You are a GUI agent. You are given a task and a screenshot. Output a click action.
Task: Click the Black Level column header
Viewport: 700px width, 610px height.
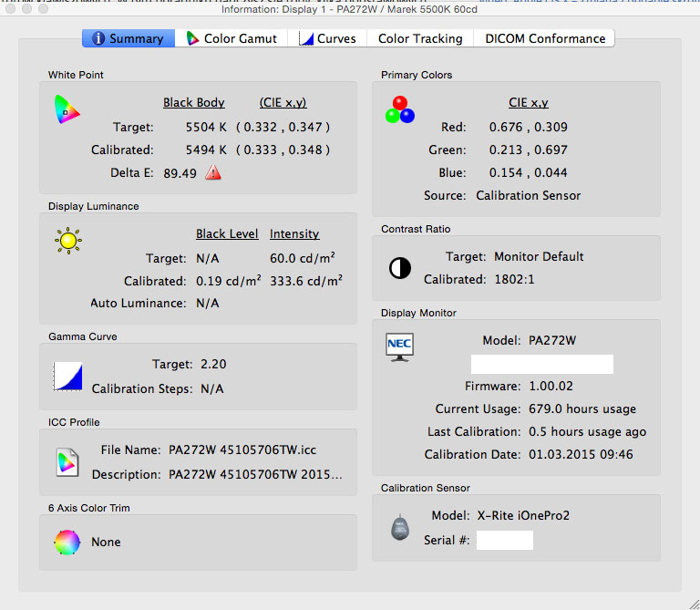227,233
